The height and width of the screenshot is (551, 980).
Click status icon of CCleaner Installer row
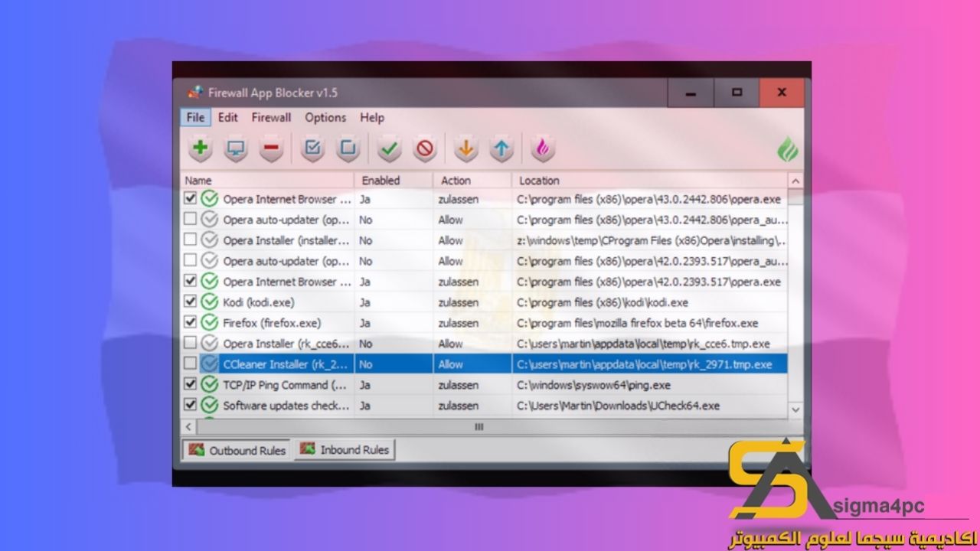click(210, 364)
